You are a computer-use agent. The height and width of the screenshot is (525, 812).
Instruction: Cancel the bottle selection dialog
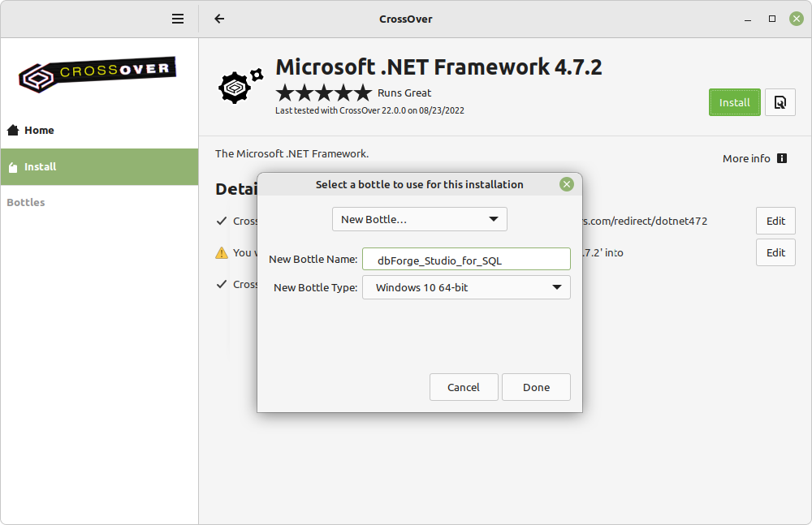click(x=464, y=387)
